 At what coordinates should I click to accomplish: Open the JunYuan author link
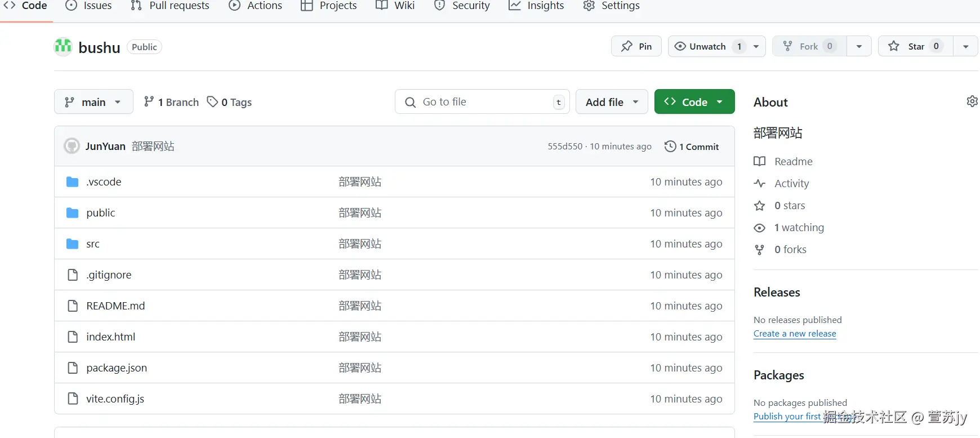(105, 147)
